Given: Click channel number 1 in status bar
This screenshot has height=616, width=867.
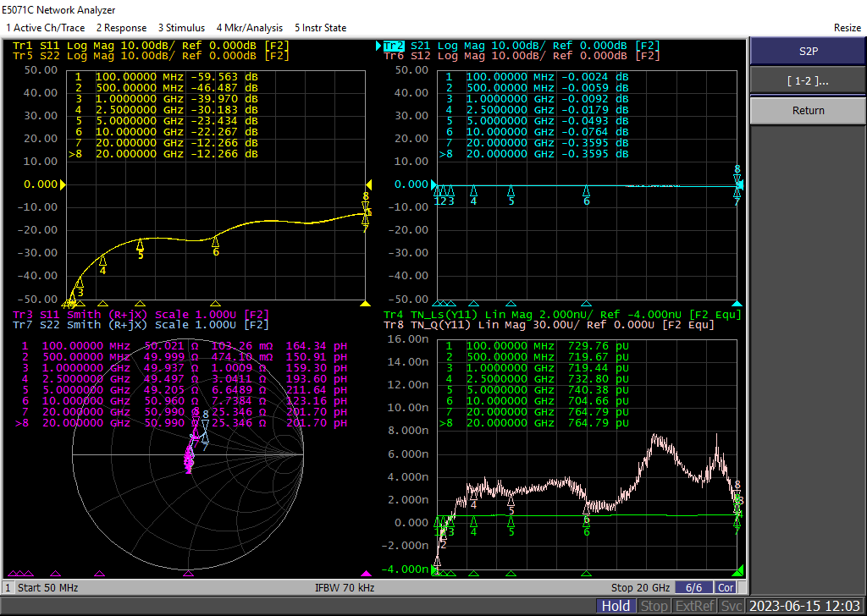Looking at the screenshot, I should (x=8, y=587).
